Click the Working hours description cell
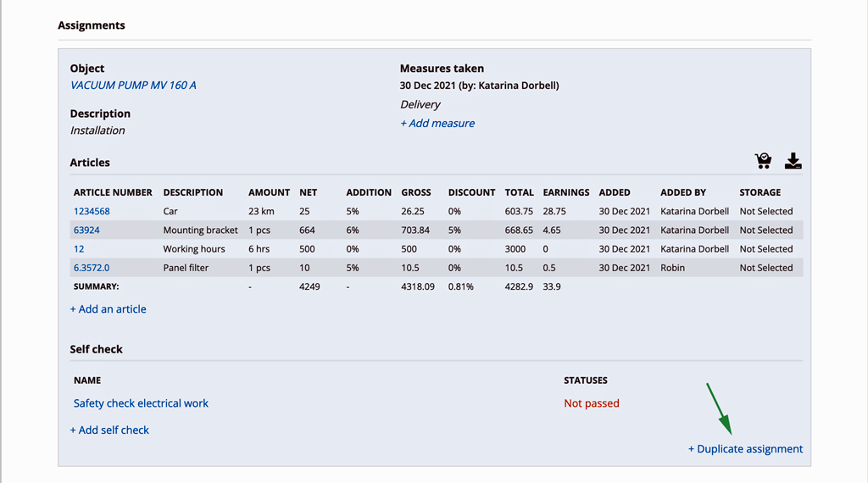The image size is (868, 483). pos(194,249)
